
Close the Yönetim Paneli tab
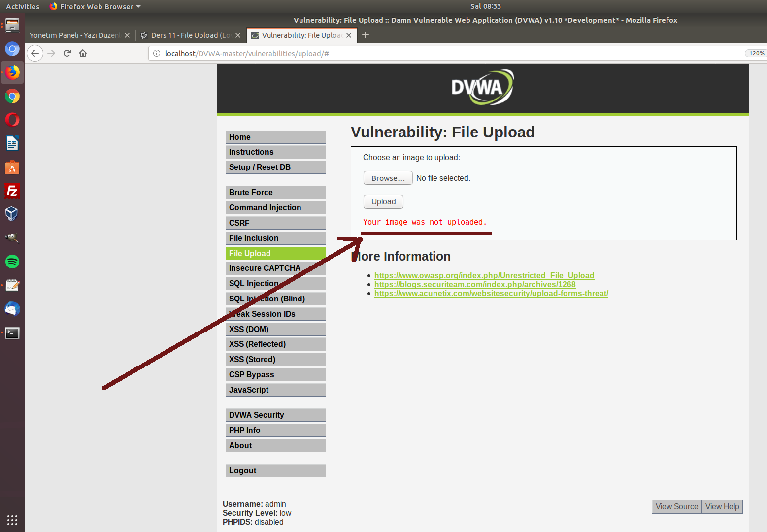point(127,35)
